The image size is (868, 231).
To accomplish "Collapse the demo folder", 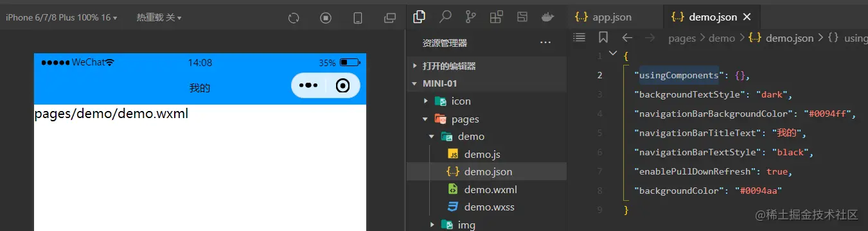I will click(486, 136).
